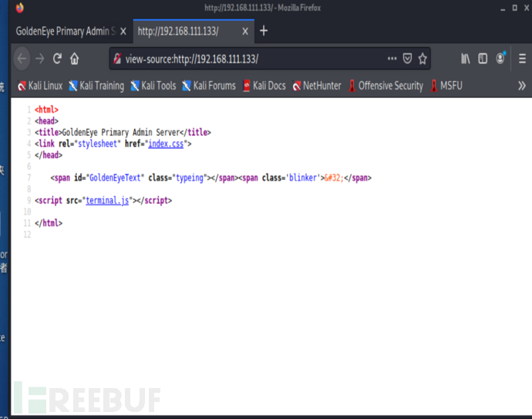Click the 'blinker' class value
532x419 pixels.
(x=303, y=177)
